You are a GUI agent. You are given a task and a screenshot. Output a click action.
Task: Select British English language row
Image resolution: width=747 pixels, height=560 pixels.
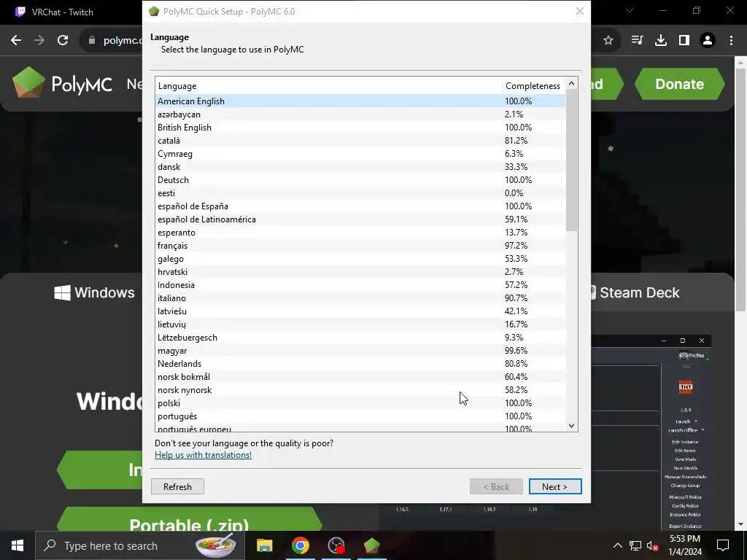360,127
